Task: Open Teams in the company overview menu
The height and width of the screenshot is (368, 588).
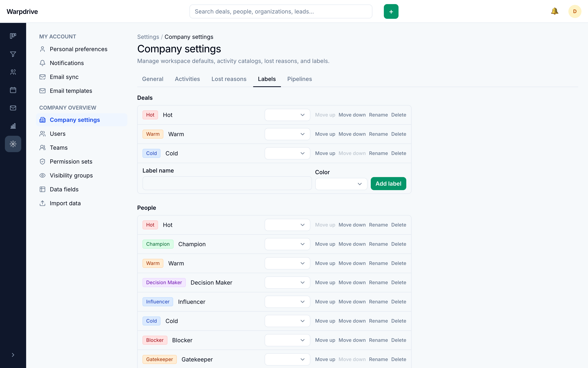Action: pyautogui.click(x=82, y=147)
